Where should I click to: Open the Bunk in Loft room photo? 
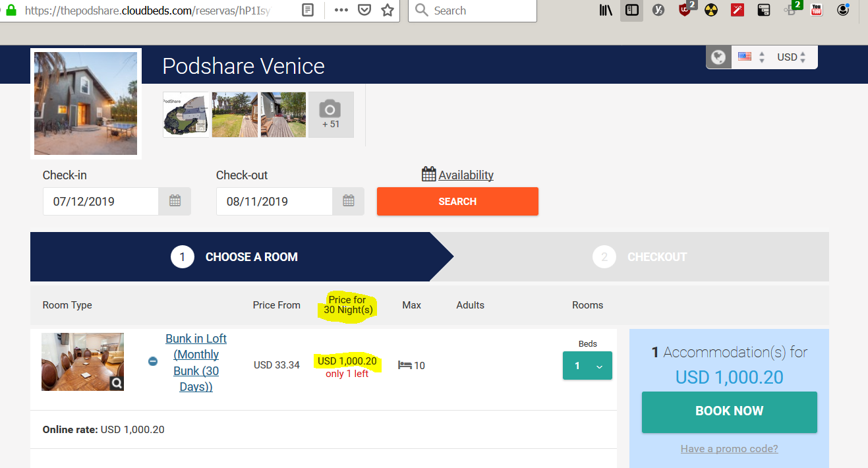[x=82, y=362]
